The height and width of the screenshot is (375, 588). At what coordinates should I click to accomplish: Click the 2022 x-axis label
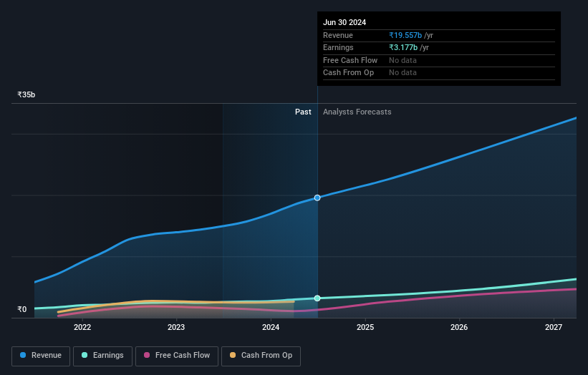coord(82,328)
